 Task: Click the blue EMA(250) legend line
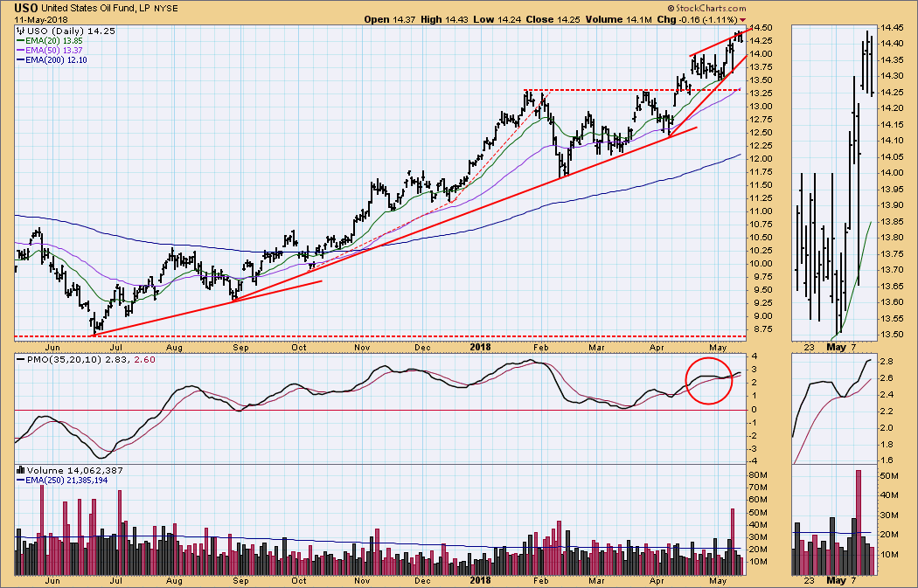[20, 480]
